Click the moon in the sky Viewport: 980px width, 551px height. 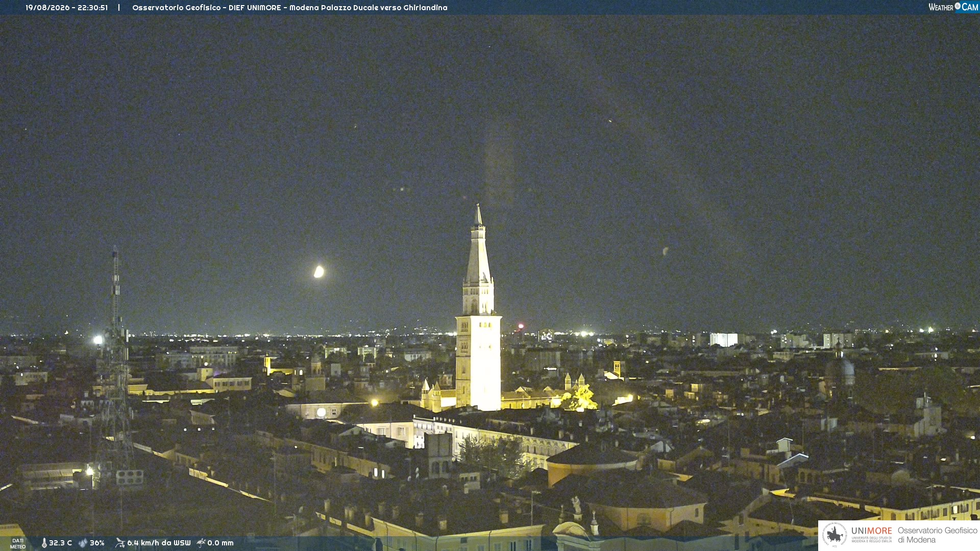pyautogui.click(x=318, y=272)
